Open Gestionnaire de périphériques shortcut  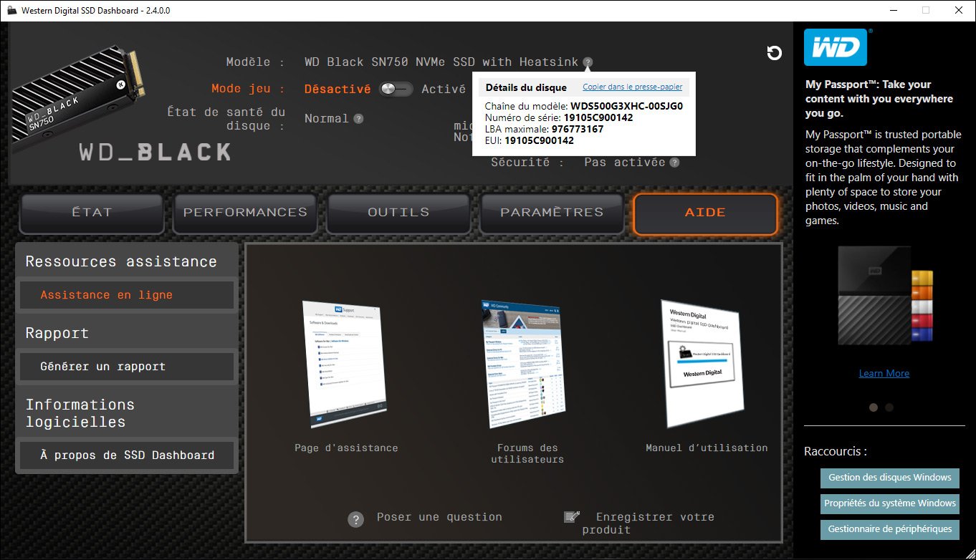[889, 529]
